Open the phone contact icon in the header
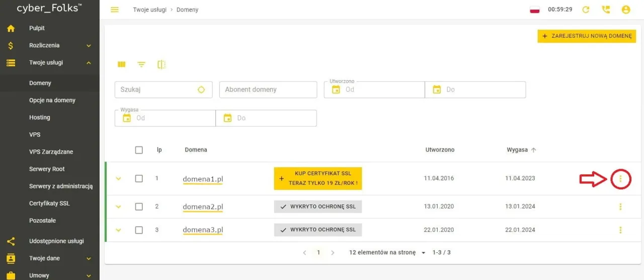 click(606, 10)
